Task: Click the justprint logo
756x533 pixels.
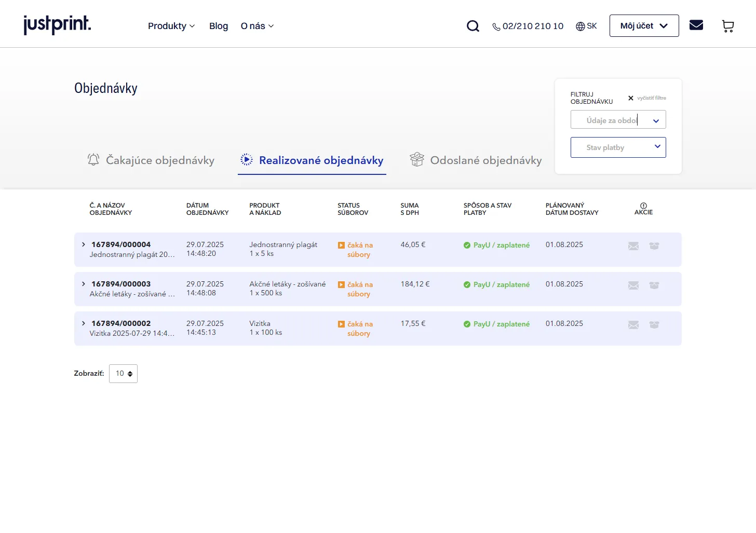Action: (x=57, y=24)
